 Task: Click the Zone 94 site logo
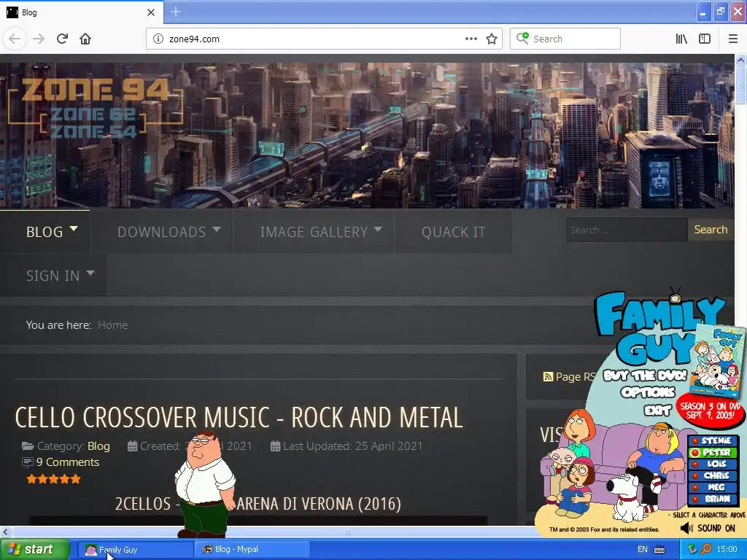96,108
